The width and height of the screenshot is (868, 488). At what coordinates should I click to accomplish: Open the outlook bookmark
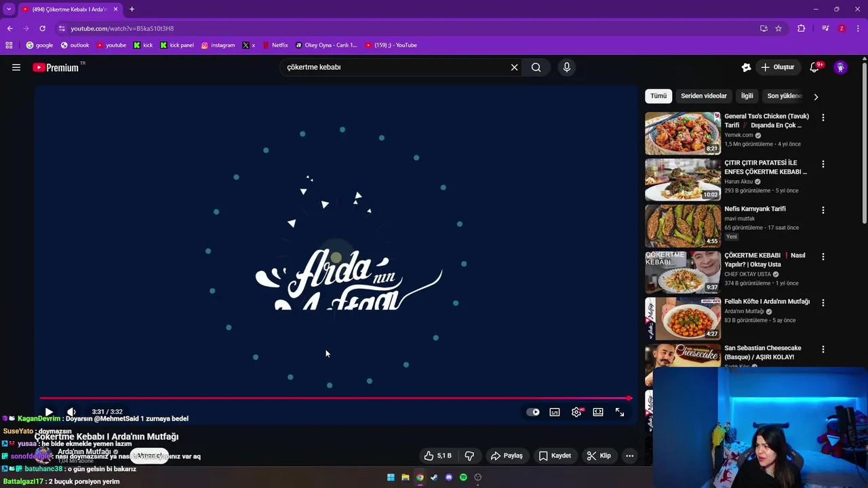[x=75, y=45]
